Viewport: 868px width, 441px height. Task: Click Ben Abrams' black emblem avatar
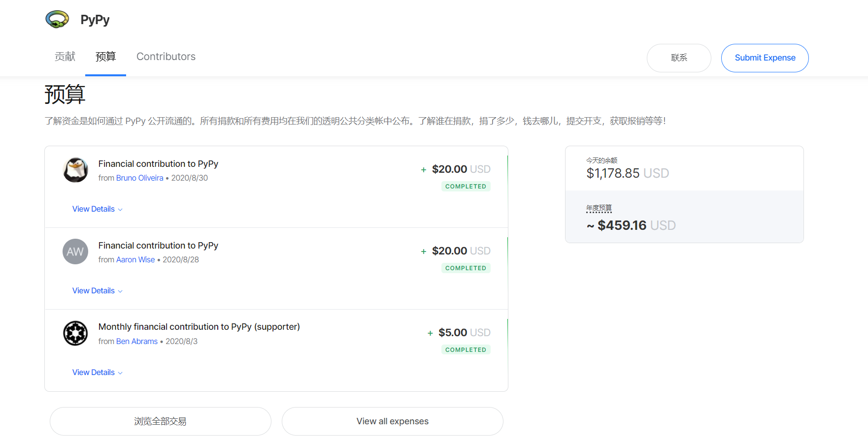click(75, 334)
